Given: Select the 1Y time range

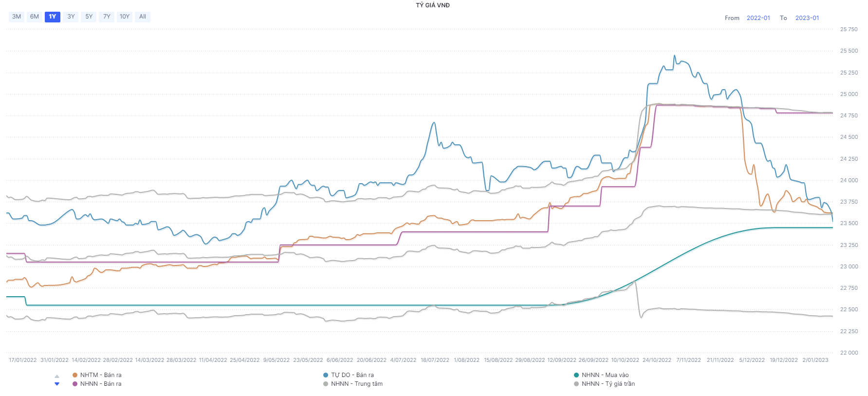Looking at the screenshot, I should [x=53, y=17].
